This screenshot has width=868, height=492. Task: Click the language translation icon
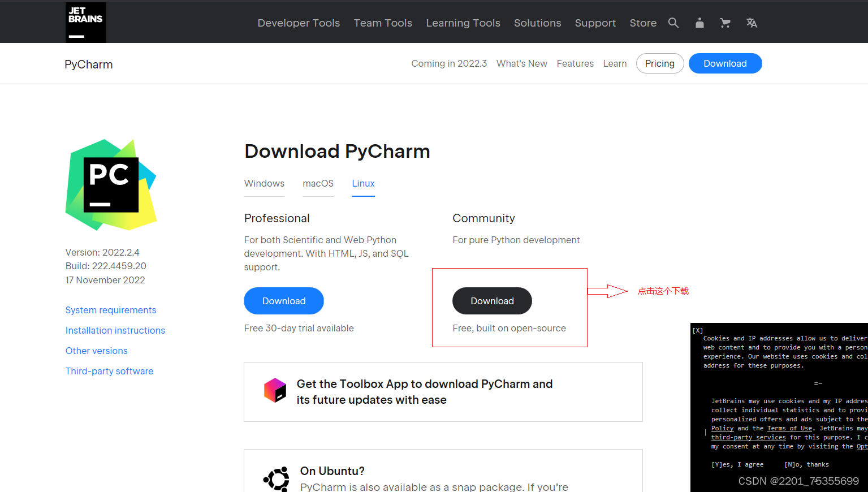point(751,23)
